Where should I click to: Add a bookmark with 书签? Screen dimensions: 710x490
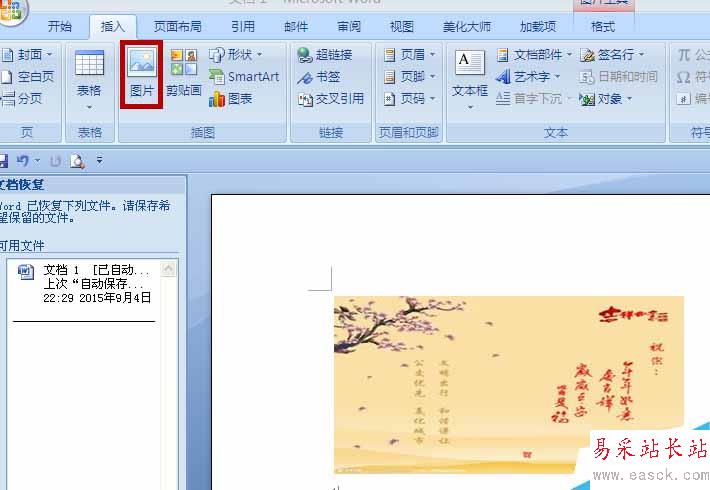click(319, 77)
